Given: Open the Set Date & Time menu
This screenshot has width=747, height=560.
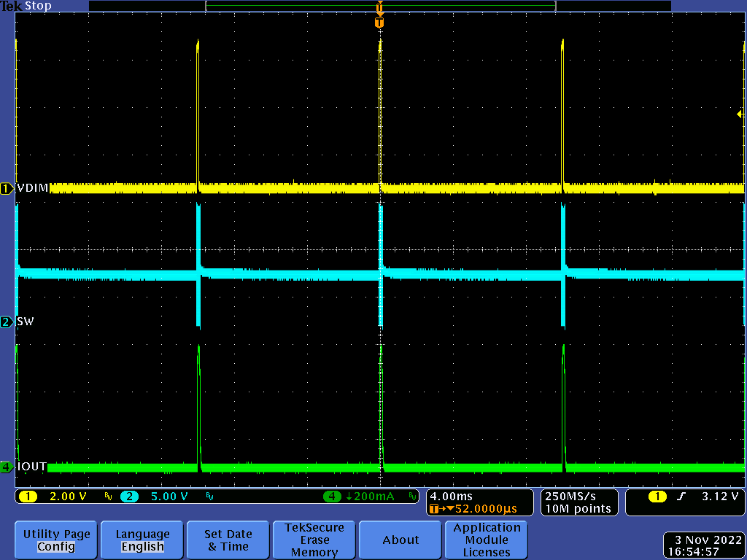Looking at the screenshot, I should coord(228,540).
